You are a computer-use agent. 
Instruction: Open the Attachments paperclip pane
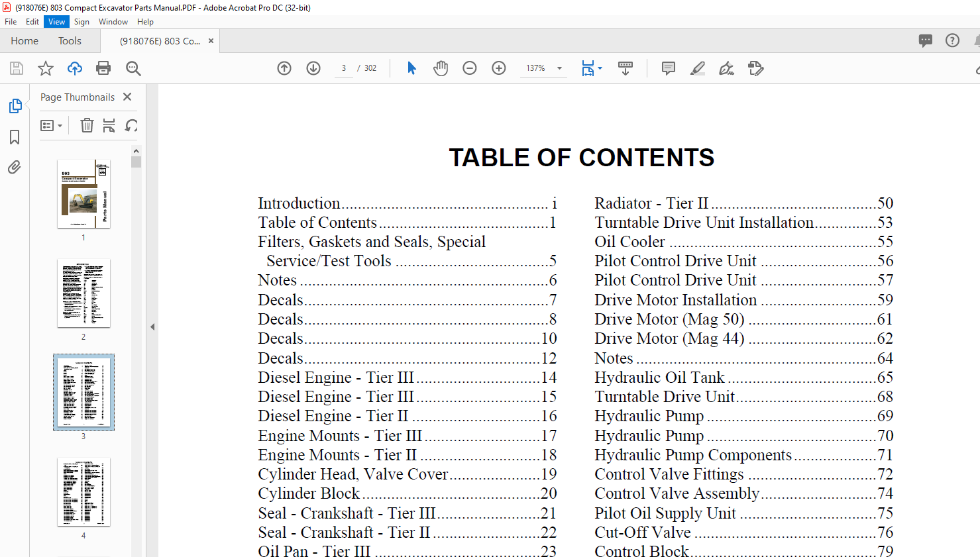click(15, 167)
